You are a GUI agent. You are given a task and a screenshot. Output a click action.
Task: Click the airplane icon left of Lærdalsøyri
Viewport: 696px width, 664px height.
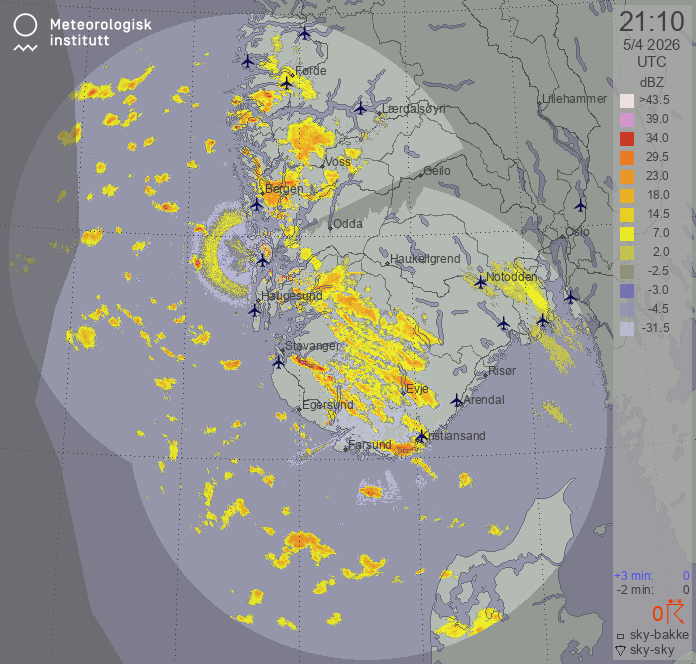361,108
